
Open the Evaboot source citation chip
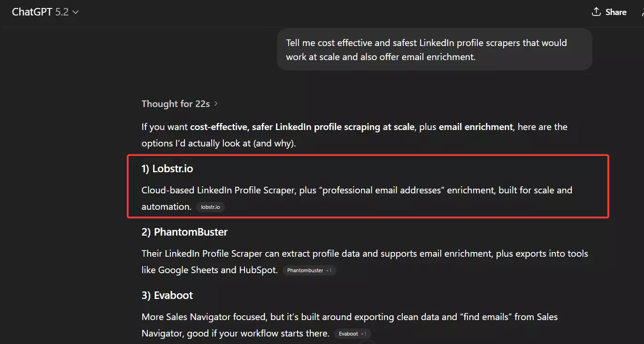pos(349,333)
